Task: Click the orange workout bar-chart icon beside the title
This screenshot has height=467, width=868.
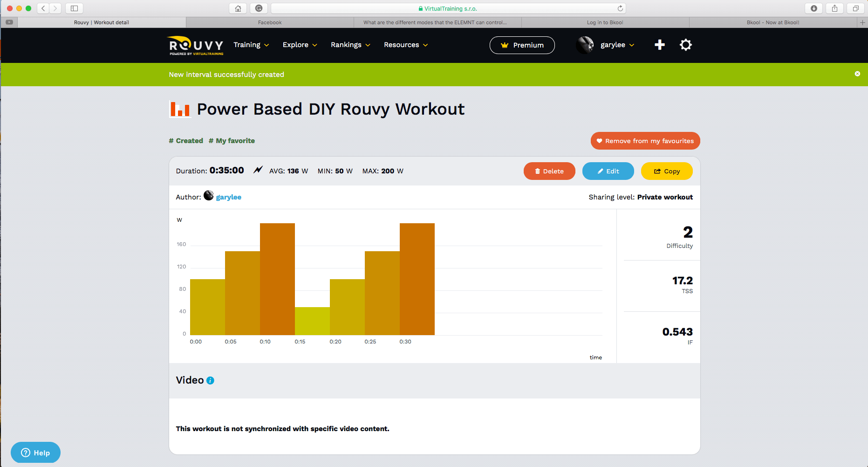Action: [180, 109]
